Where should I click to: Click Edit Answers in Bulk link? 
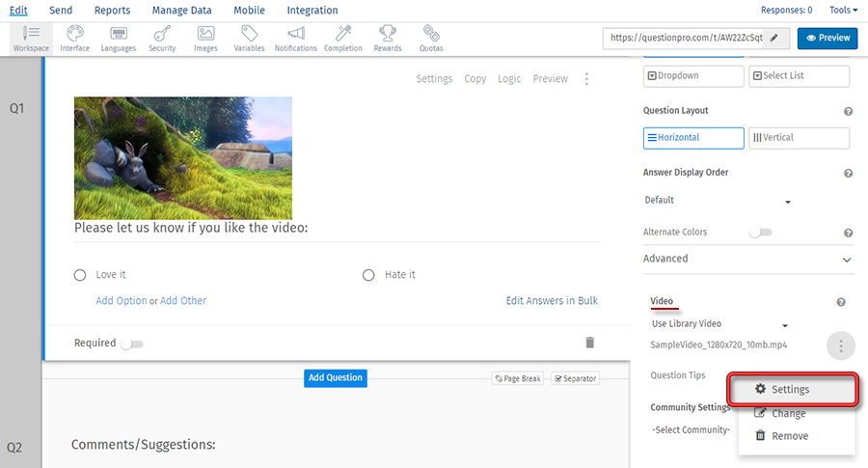(552, 301)
